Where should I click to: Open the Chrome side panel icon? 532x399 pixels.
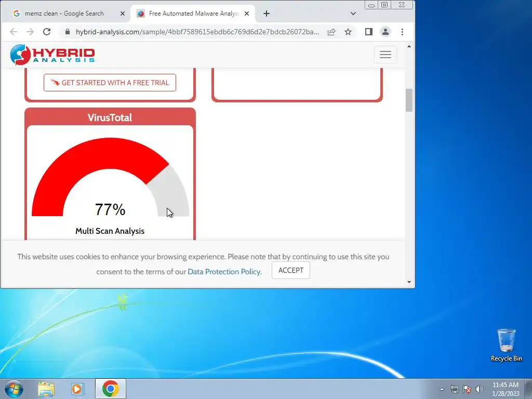[x=369, y=32]
